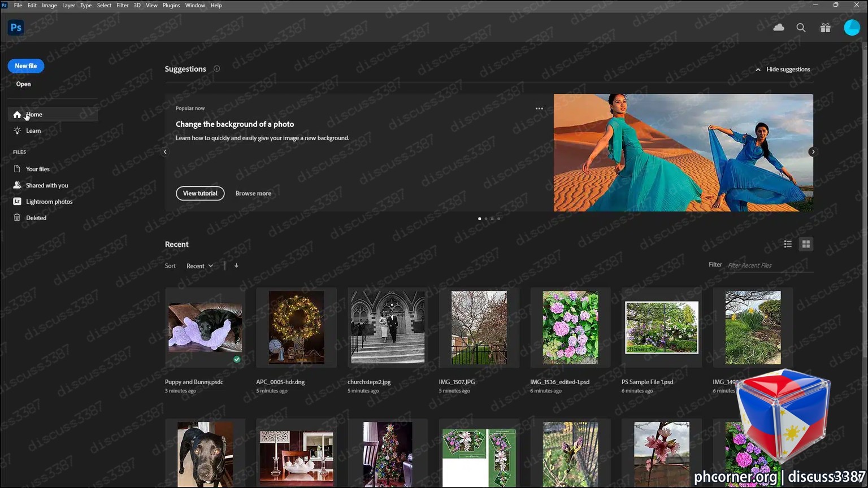Switch to list view layout

point(788,244)
